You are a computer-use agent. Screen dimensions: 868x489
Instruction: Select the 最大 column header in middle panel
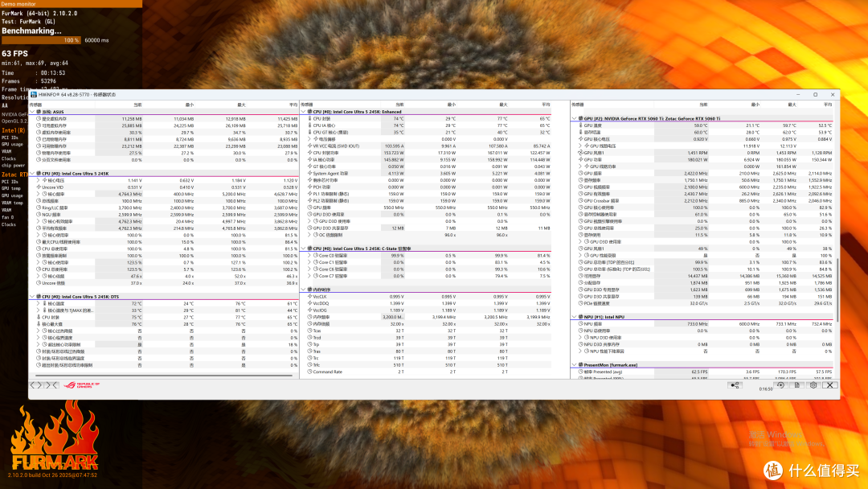point(503,105)
